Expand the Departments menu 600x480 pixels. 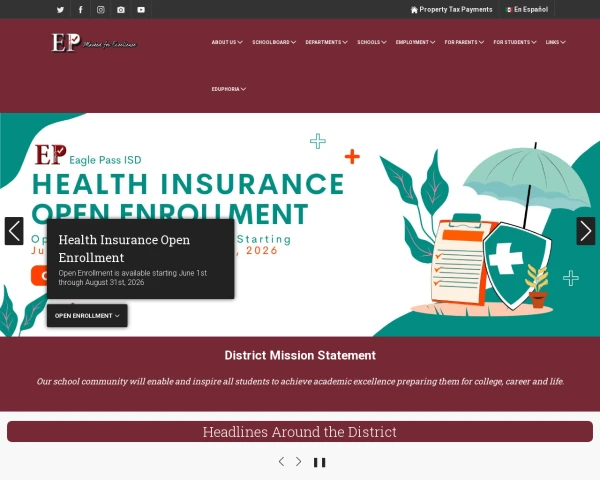point(326,42)
